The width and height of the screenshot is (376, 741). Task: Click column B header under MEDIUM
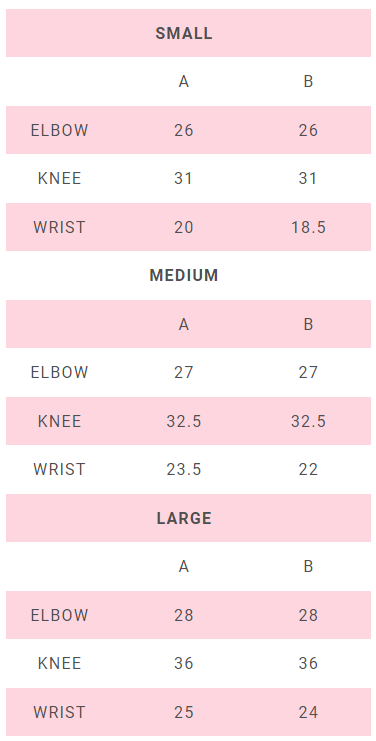[308, 324]
